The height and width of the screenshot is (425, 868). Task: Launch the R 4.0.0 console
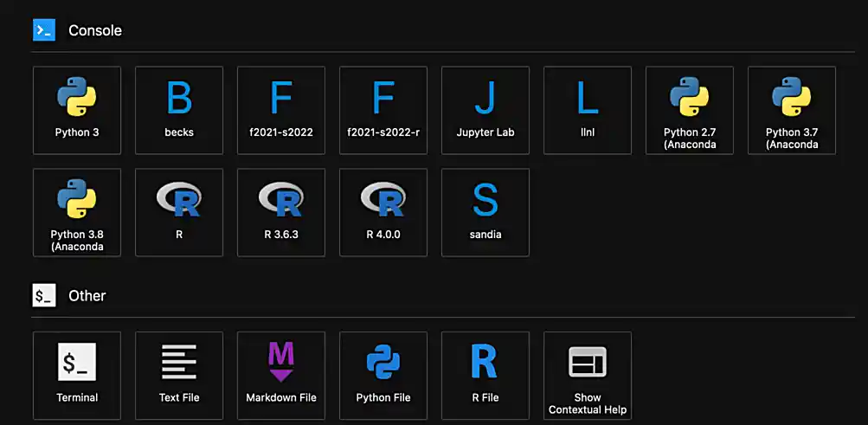(383, 212)
